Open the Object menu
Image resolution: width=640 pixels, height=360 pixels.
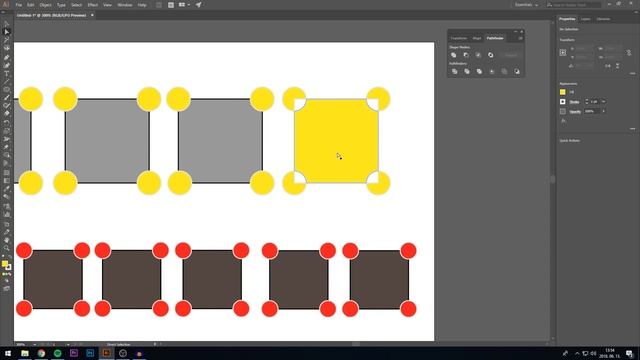pyautogui.click(x=45, y=5)
